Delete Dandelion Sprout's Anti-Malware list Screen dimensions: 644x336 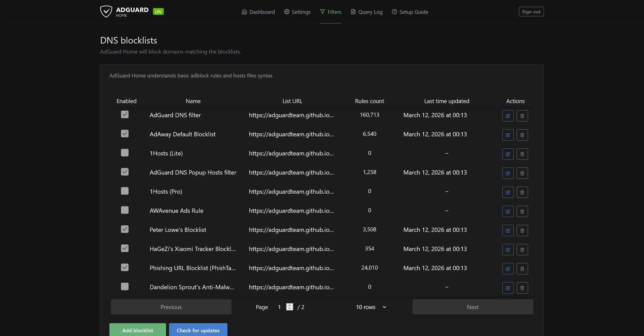[x=522, y=288]
